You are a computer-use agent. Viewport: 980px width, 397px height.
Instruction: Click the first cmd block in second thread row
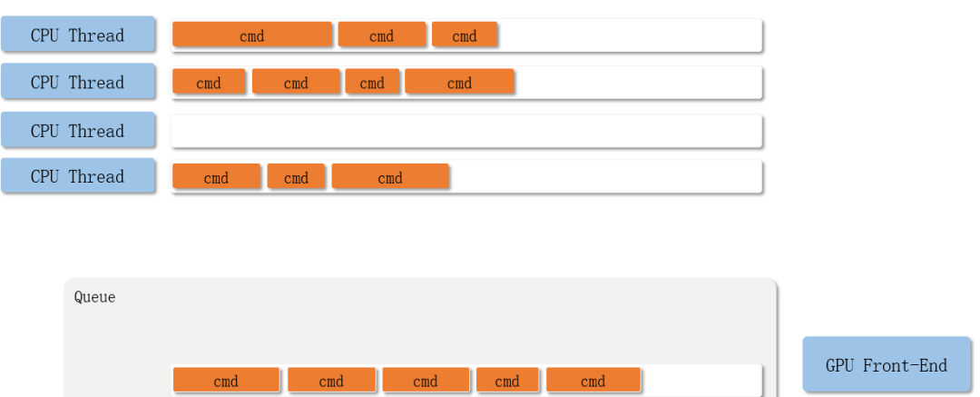click(209, 83)
